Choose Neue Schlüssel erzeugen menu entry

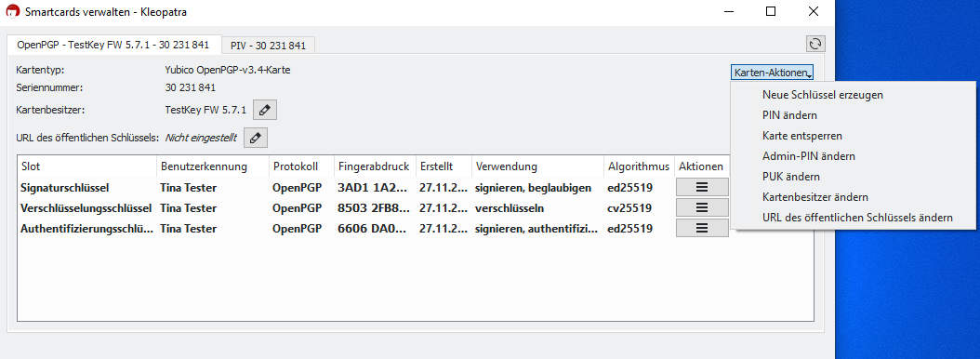[x=823, y=95]
